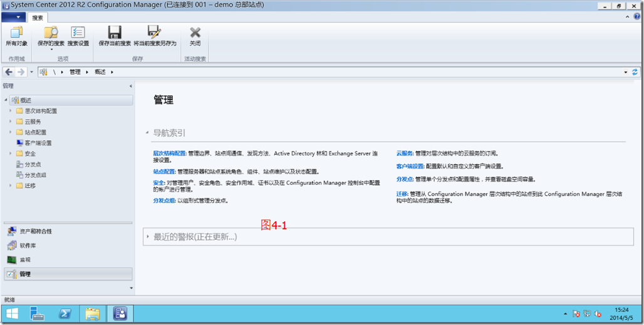The height and width of the screenshot is (325, 644).
Task: Open 搜索设置 search settings
Action: point(78,36)
